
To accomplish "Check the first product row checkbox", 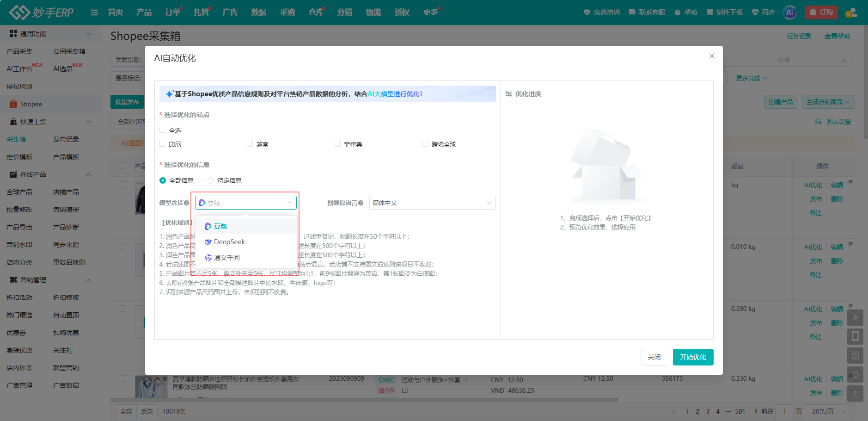I will click(123, 185).
